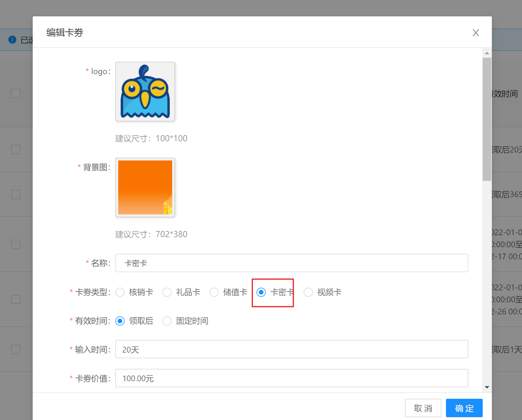The width and height of the screenshot is (522, 420).
Task: Tick the first table row checkbox
Action: coord(16,94)
